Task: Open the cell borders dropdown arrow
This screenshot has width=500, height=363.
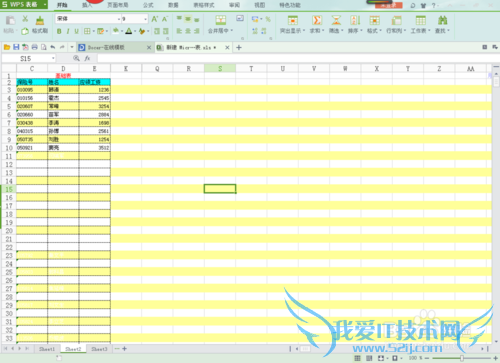Action: click(x=94, y=31)
